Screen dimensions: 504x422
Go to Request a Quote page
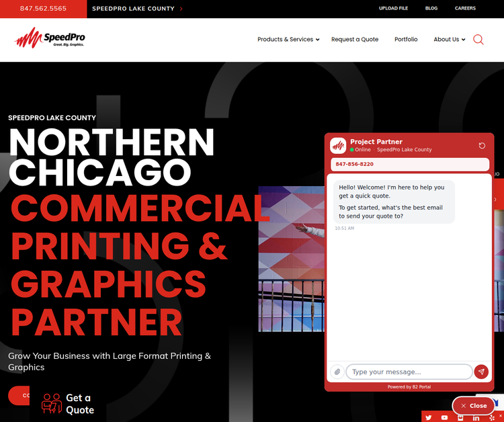point(355,40)
